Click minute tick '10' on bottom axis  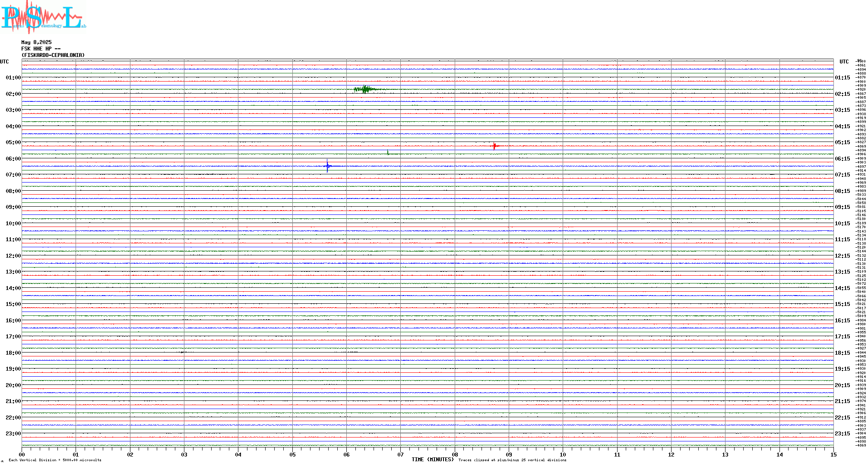point(563,454)
